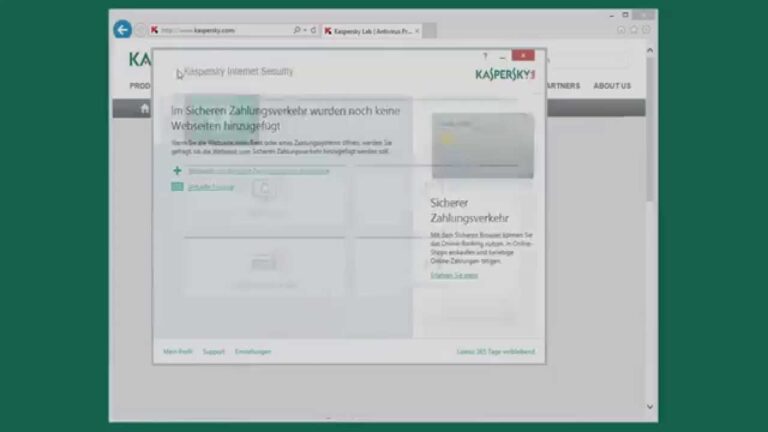Open the Mein Profil link
This screenshot has width=768, height=432.
pos(178,352)
